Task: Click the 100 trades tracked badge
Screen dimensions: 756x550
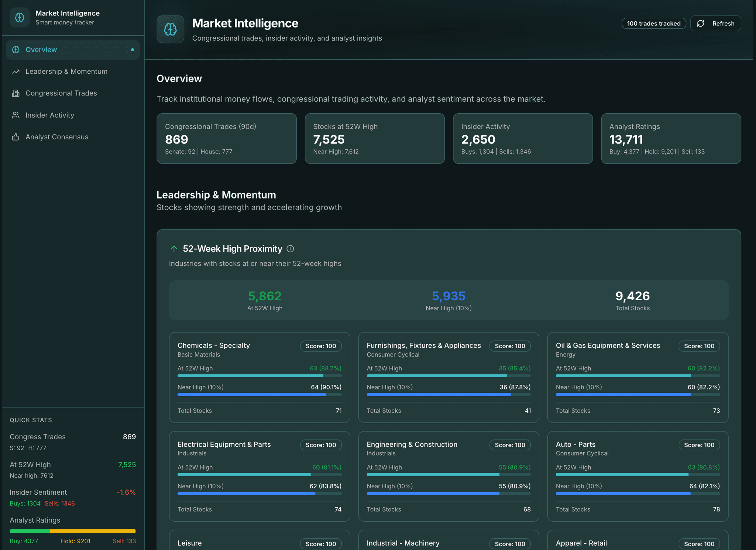Action: coord(654,24)
